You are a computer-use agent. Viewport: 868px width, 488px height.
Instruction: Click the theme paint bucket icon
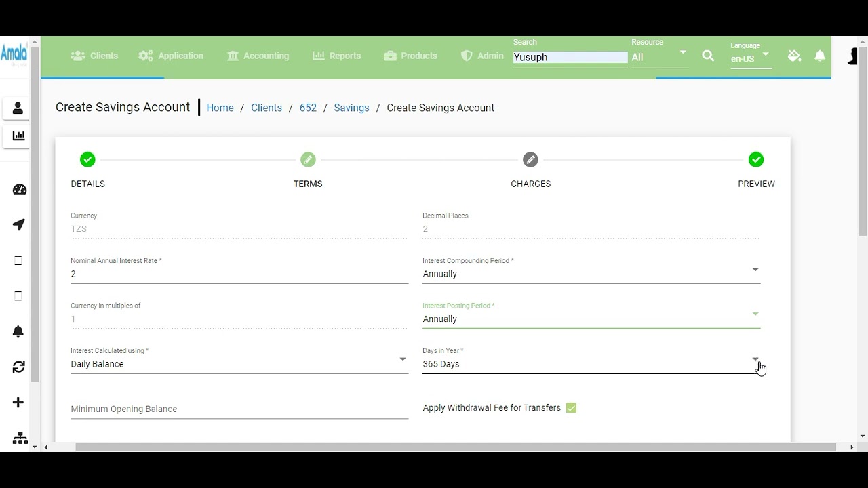(x=795, y=56)
